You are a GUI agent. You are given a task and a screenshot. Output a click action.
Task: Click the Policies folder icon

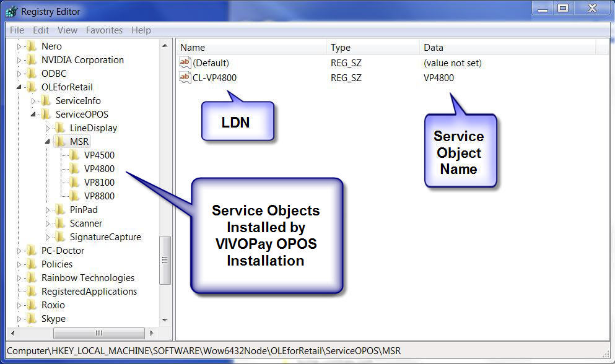[x=32, y=264]
